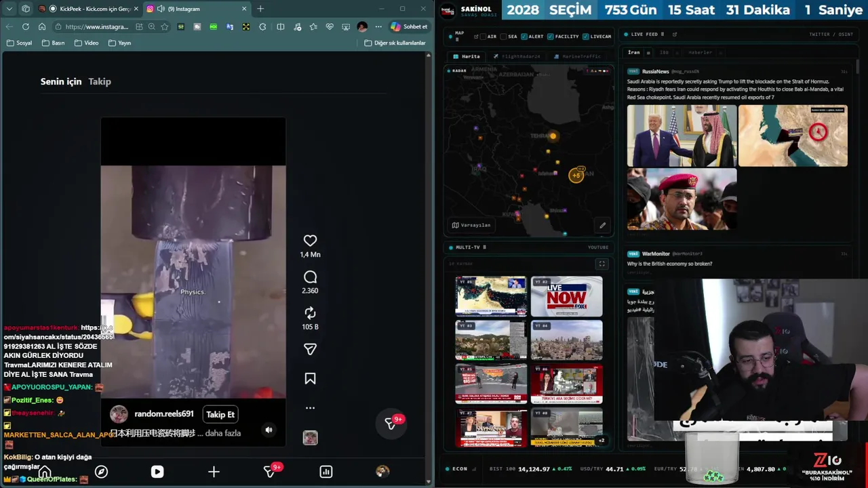Click the +5 cluster marker on map
Screen dimensions: 868x488
[576, 175]
